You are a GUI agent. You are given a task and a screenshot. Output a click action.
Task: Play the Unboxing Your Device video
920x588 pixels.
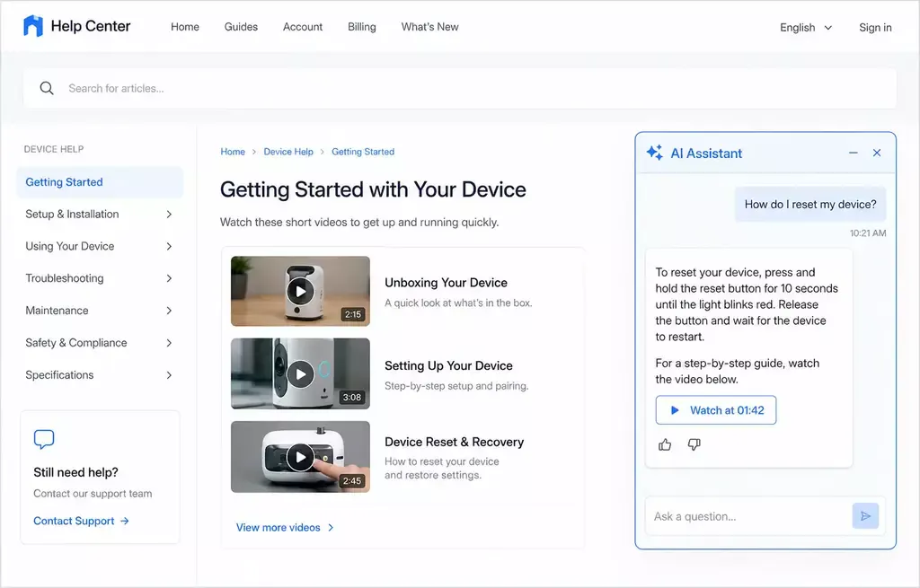click(x=300, y=291)
